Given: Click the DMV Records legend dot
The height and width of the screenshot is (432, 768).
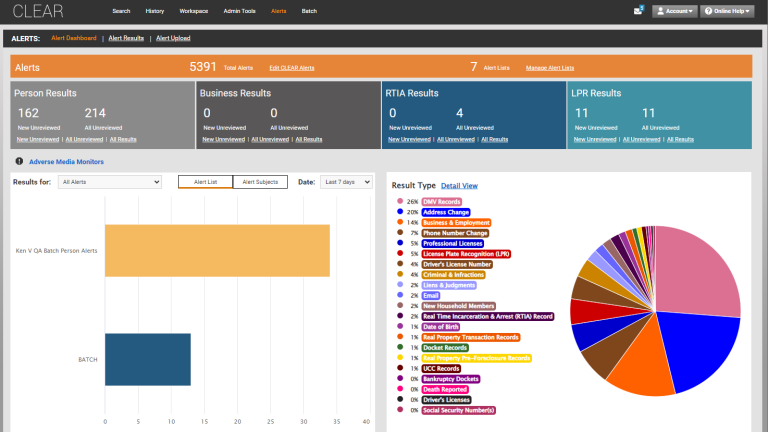Looking at the screenshot, I should 400,202.
